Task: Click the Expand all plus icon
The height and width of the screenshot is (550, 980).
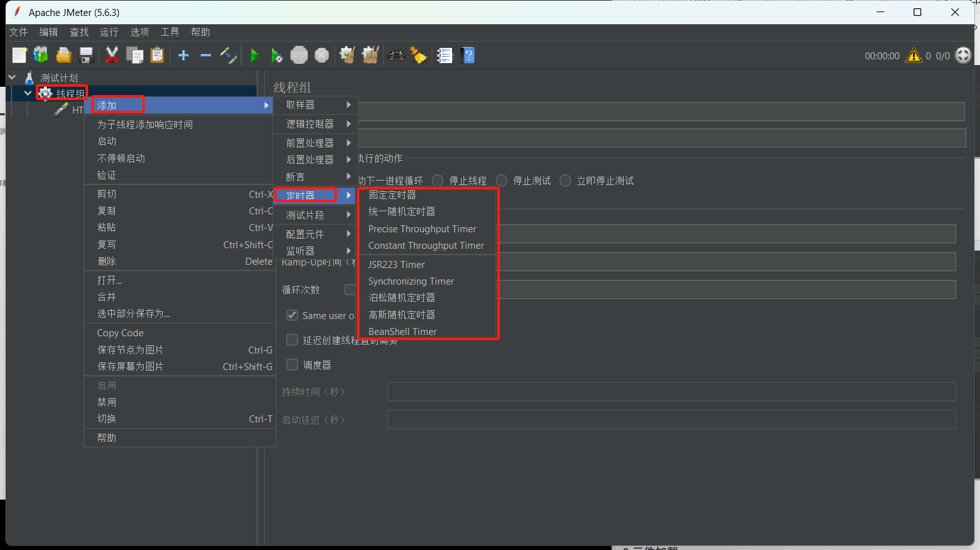Action: pyautogui.click(x=183, y=56)
